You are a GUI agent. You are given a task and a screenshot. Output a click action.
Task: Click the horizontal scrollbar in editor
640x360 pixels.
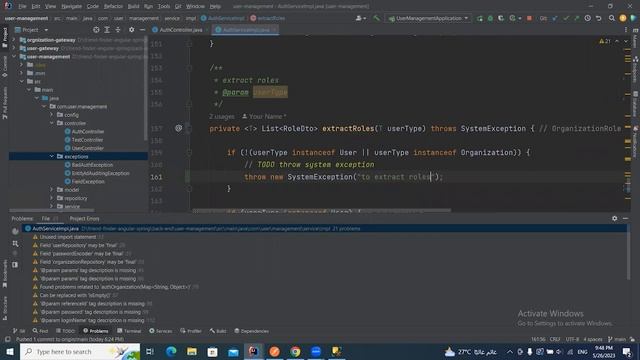322,211
